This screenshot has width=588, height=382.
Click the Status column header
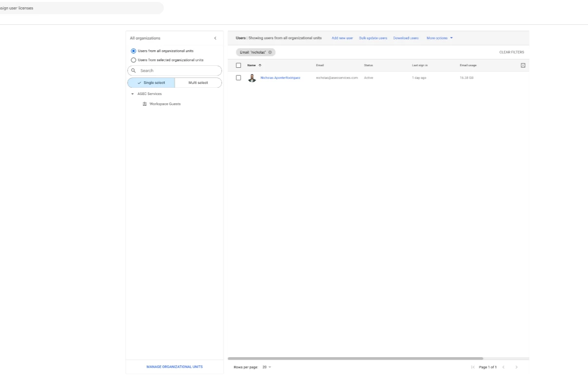368,65
